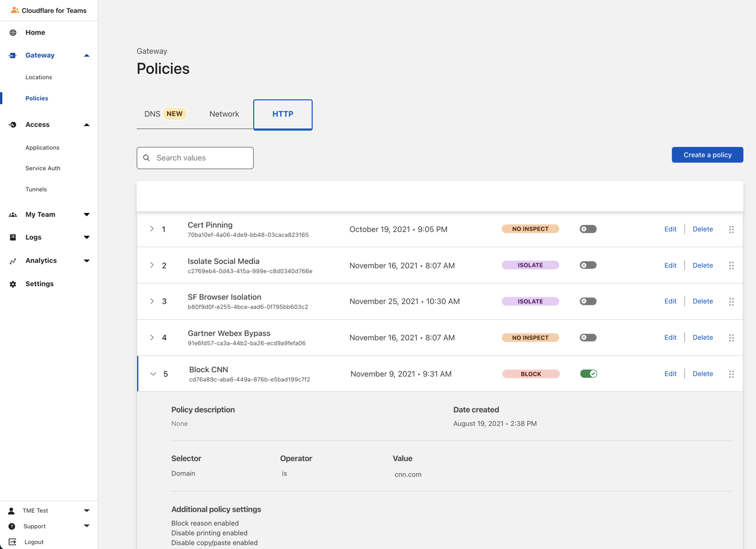This screenshot has width=756, height=549.
Task: Open Applications in the sidebar
Action: point(42,147)
